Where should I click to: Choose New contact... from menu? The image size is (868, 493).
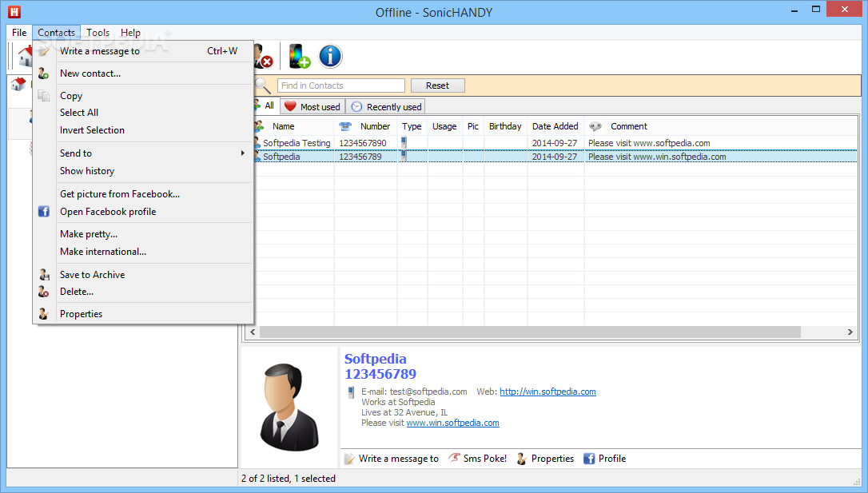143,73
